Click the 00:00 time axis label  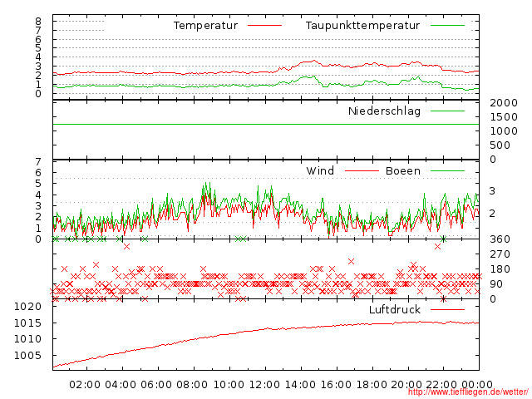pos(477,385)
